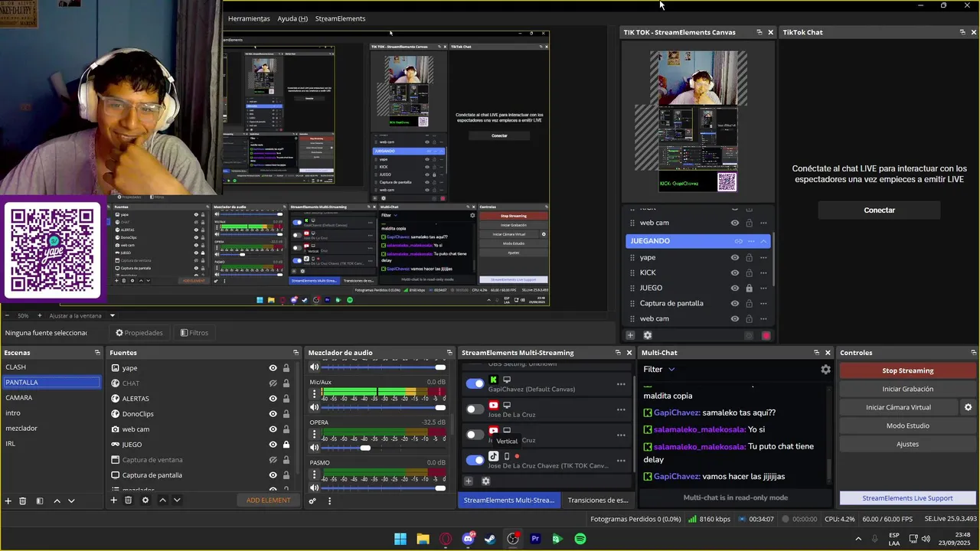Click Conectar in TikTok Chat

[879, 210]
